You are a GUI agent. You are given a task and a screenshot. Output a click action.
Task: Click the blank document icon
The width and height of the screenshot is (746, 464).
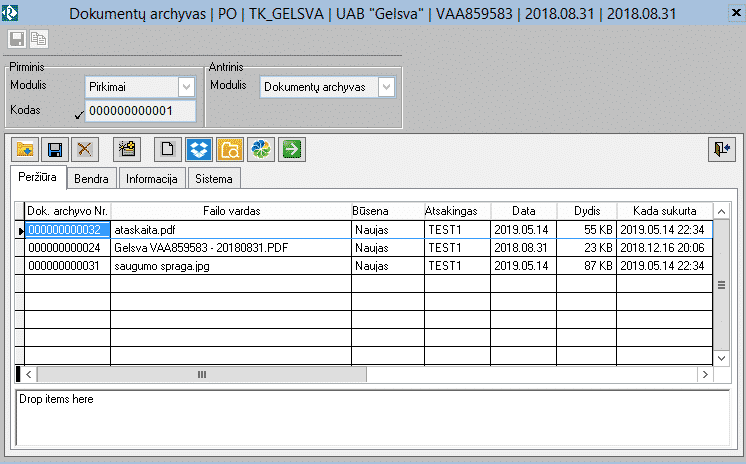tap(169, 149)
